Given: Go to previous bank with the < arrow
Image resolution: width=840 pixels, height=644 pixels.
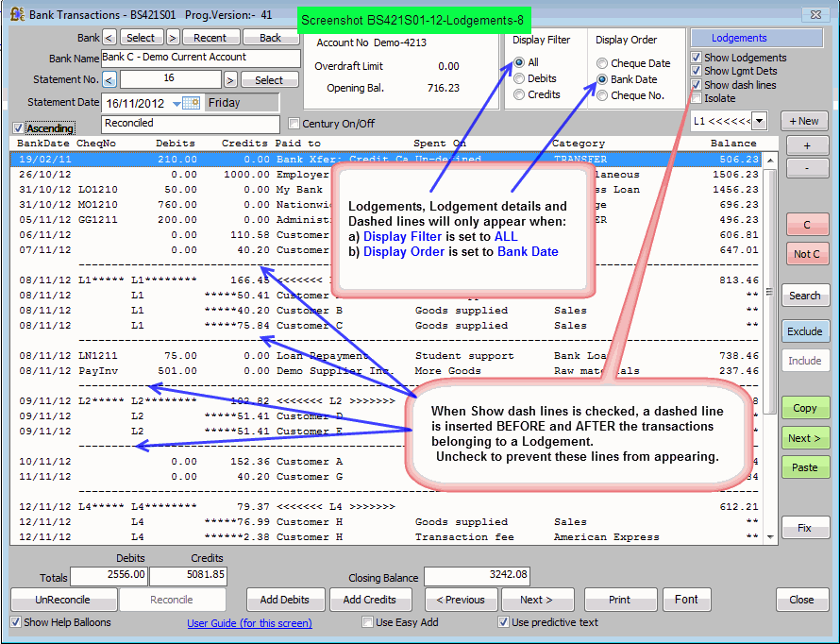Looking at the screenshot, I should [x=109, y=38].
